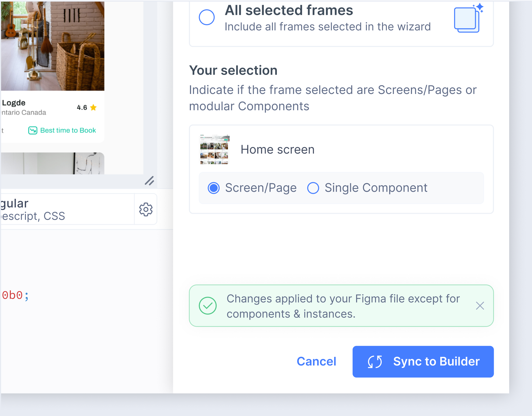Choose the All selected frames option
Image resolution: width=532 pixels, height=416 pixels.
[207, 17]
